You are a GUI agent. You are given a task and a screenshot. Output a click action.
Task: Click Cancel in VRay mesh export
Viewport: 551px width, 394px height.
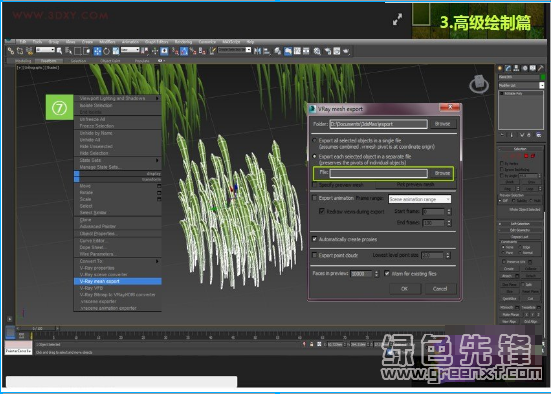click(x=440, y=289)
